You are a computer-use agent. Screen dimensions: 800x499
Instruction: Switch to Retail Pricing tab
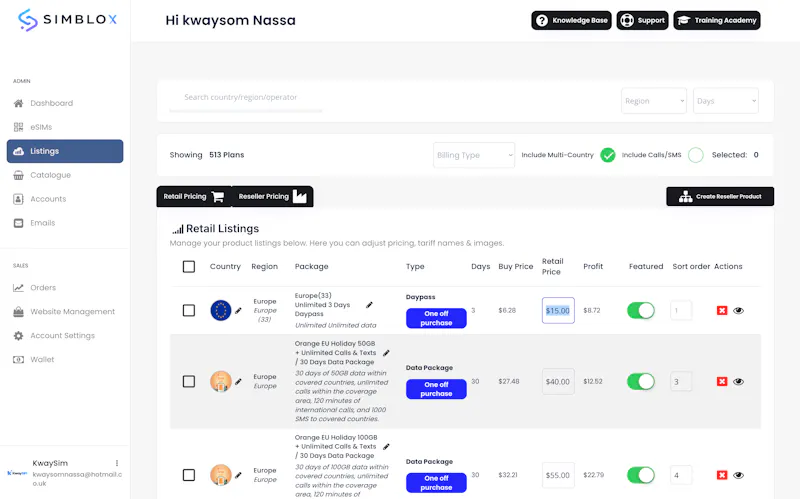pyautogui.click(x=194, y=196)
